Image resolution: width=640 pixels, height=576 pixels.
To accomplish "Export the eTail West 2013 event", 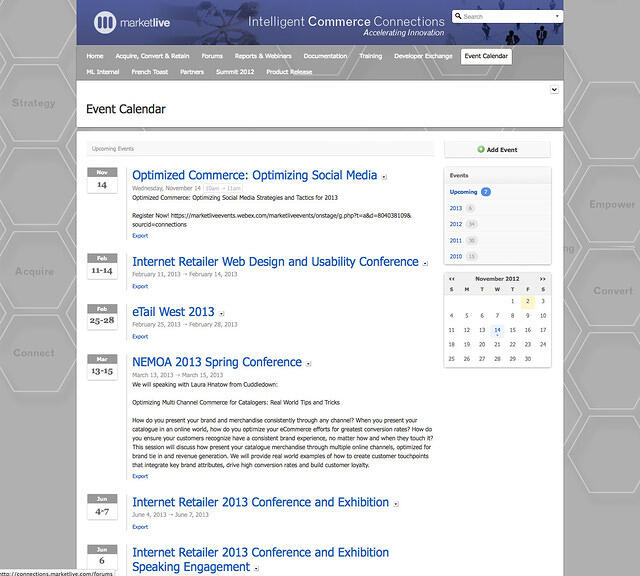I will [x=140, y=337].
